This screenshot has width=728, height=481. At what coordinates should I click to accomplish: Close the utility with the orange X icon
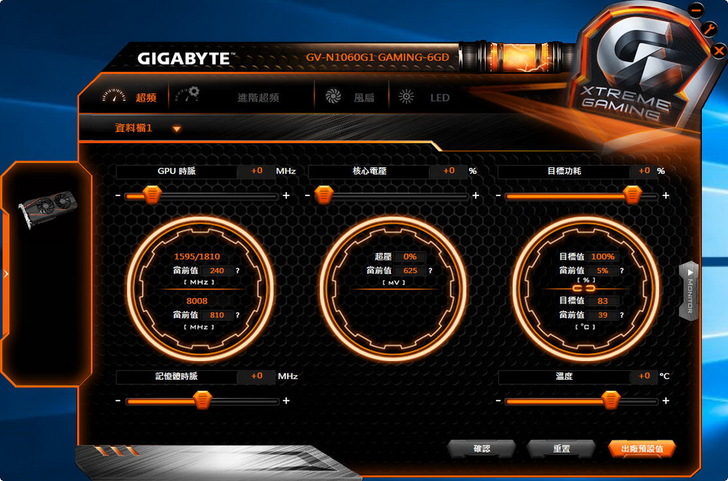tap(719, 50)
